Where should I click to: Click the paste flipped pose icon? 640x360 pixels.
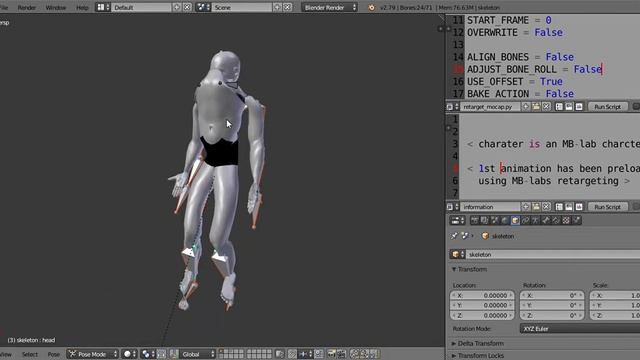click(374, 353)
